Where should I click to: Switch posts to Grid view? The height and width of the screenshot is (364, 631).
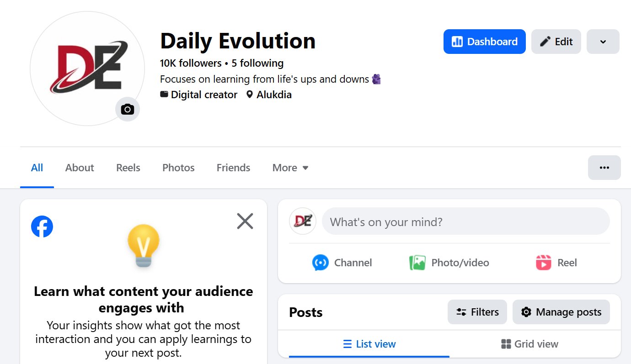529,344
